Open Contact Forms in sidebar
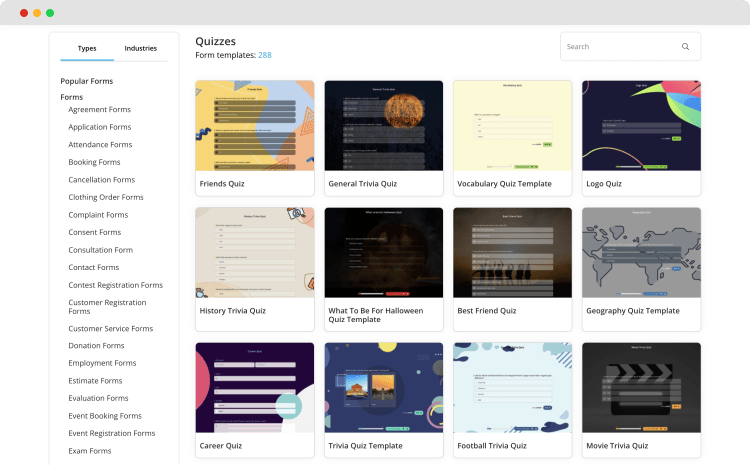750x465 pixels. pos(94,267)
